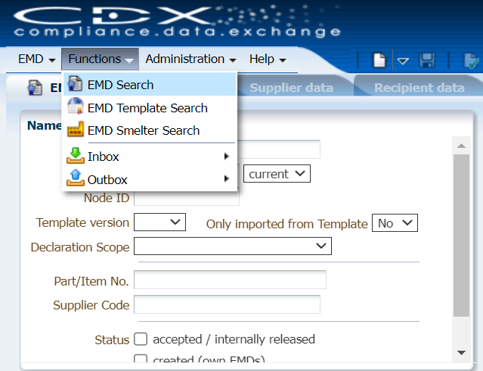Expand the Inbox submenu arrow
The image size is (483, 371).
[227, 156]
